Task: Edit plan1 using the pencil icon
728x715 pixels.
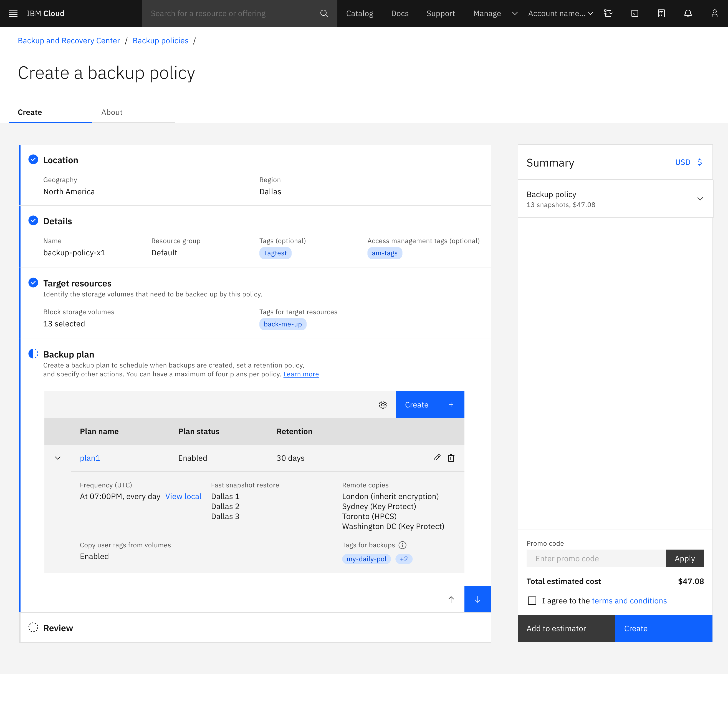Action: coord(437,458)
